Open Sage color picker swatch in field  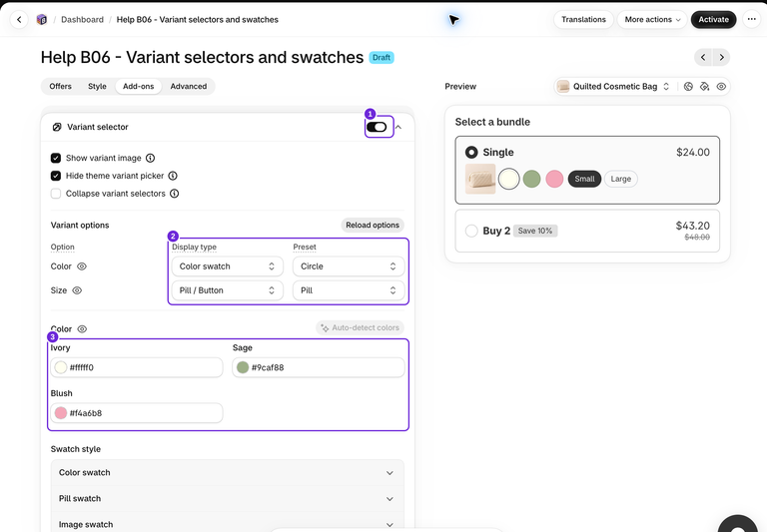tap(243, 367)
